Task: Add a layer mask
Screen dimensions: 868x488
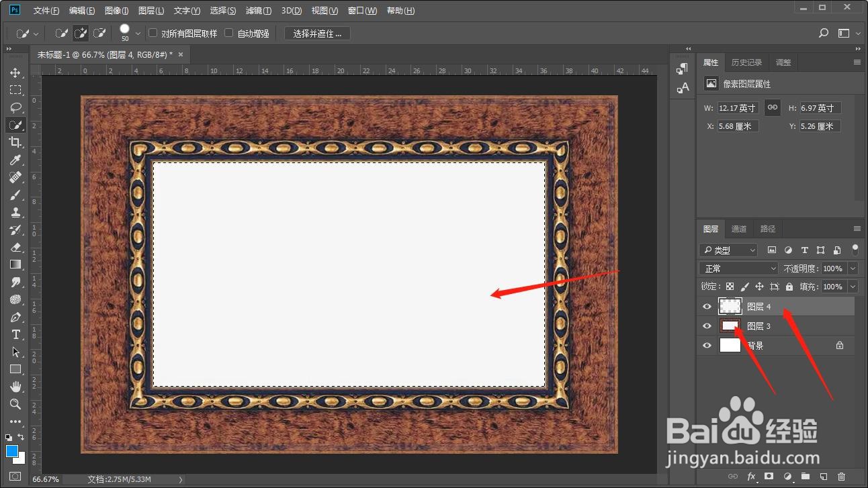Action: 769,477
